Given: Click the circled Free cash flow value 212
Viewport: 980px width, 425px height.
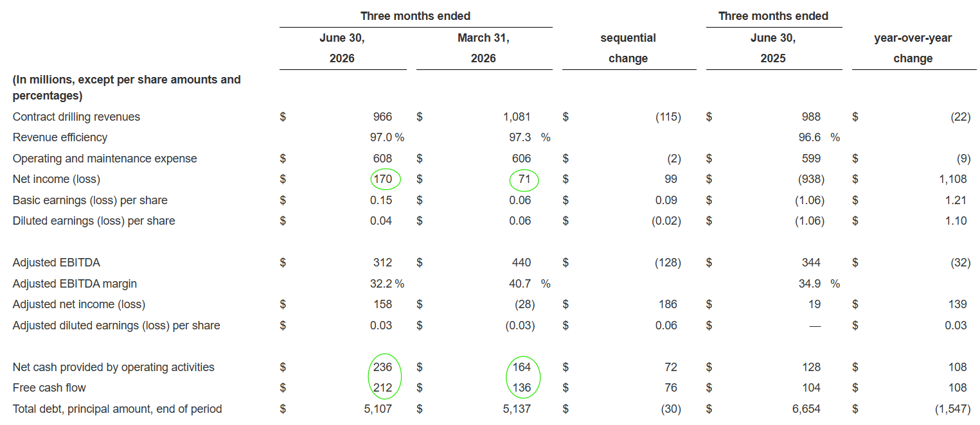Looking at the screenshot, I should pyautogui.click(x=382, y=388).
